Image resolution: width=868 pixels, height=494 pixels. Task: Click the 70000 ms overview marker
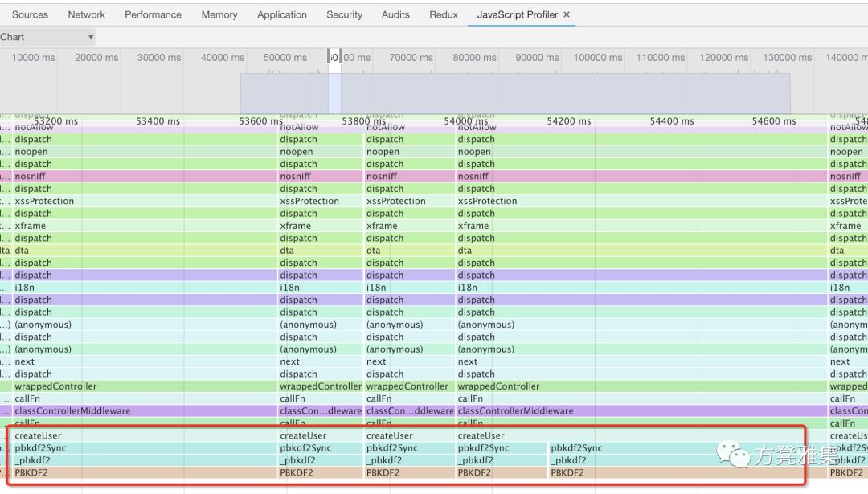(411, 58)
